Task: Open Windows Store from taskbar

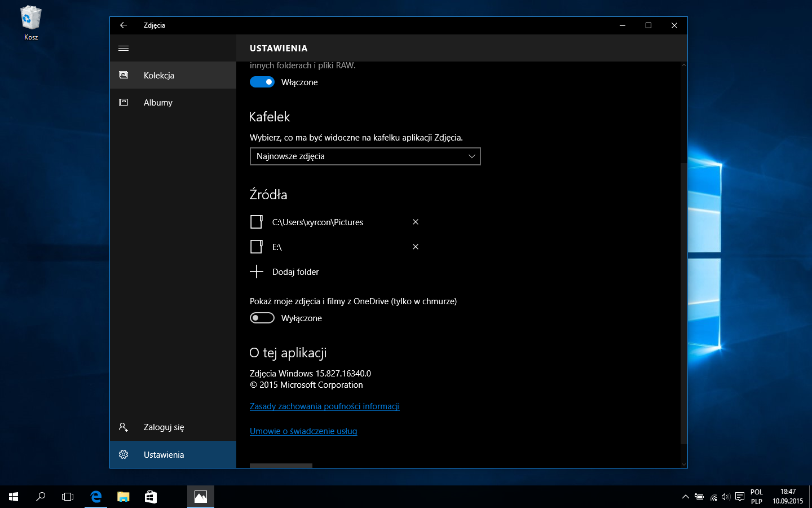Action: coord(151,497)
